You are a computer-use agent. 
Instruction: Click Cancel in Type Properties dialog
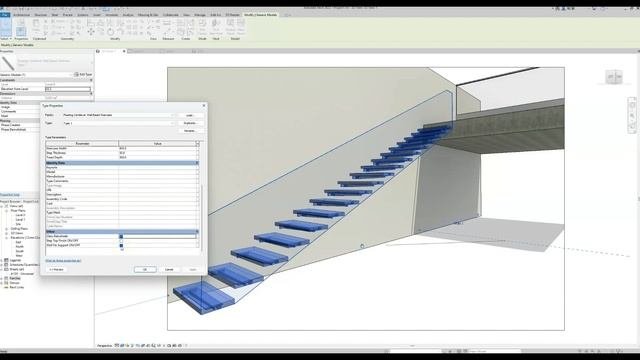(x=169, y=269)
